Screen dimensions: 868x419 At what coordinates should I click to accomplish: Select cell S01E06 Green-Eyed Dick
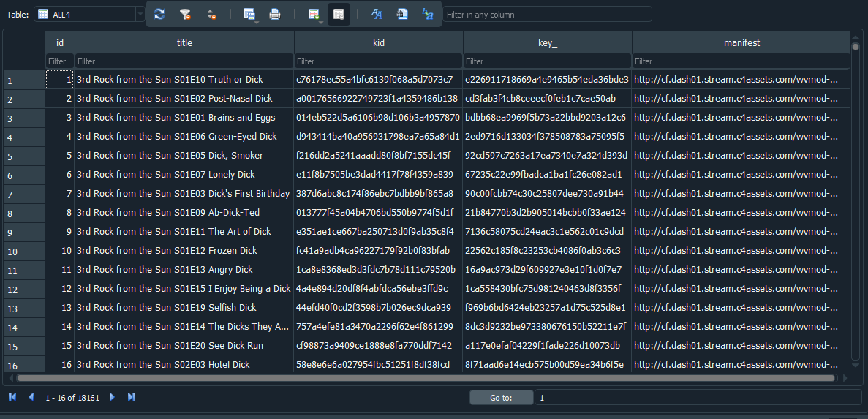point(184,136)
